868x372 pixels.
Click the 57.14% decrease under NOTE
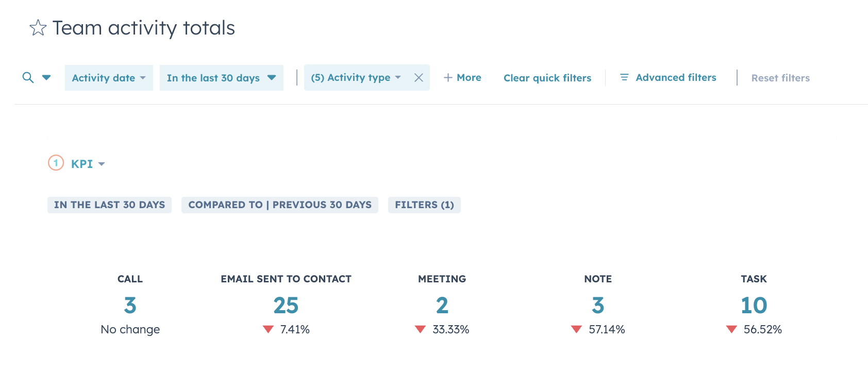(x=598, y=329)
